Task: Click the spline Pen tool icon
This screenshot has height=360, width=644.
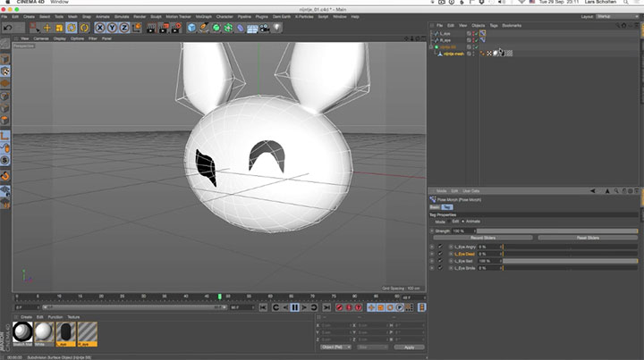Action: (x=204, y=28)
